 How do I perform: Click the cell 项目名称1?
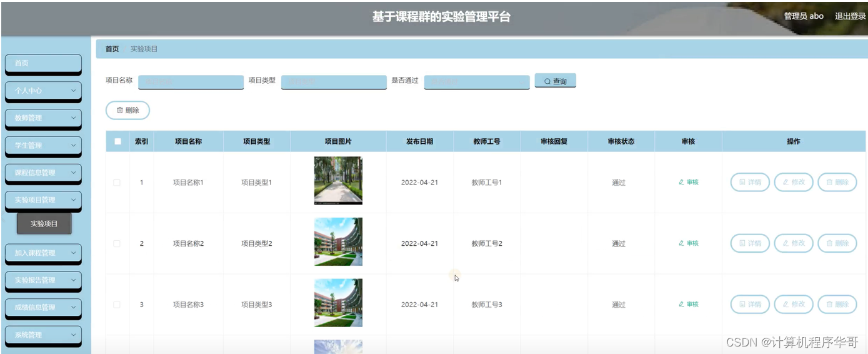pyautogui.click(x=188, y=183)
